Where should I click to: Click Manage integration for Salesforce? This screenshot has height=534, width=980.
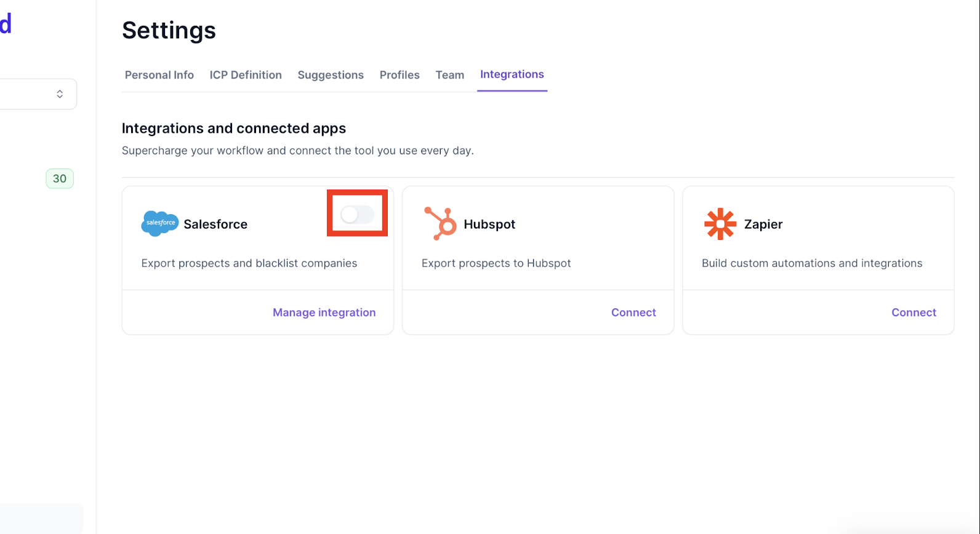[324, 313]
